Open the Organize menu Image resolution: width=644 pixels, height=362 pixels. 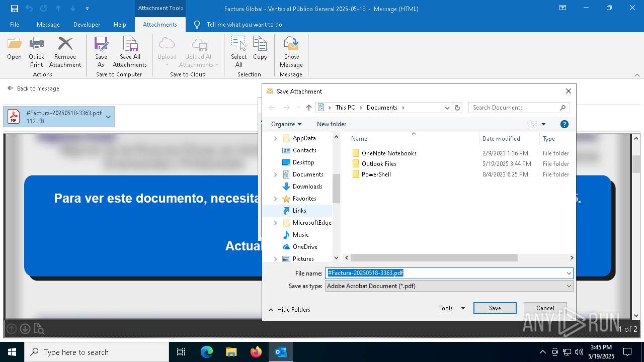pyautogui.click(x=286, y=124)
